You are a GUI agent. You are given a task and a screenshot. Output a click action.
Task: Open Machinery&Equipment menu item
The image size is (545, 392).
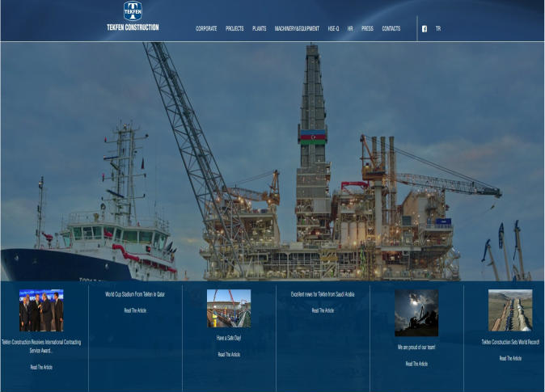297,28
